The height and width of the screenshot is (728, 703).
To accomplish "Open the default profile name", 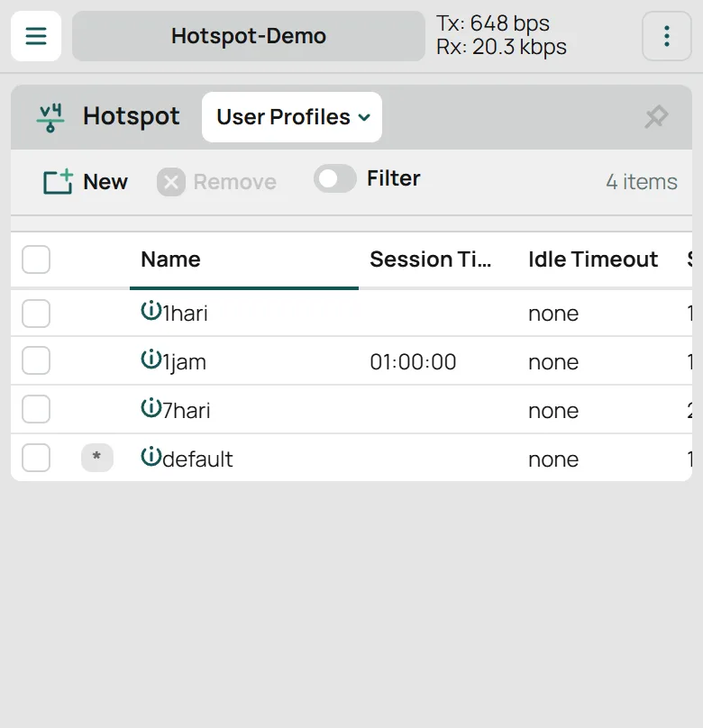I will [197, 460].
